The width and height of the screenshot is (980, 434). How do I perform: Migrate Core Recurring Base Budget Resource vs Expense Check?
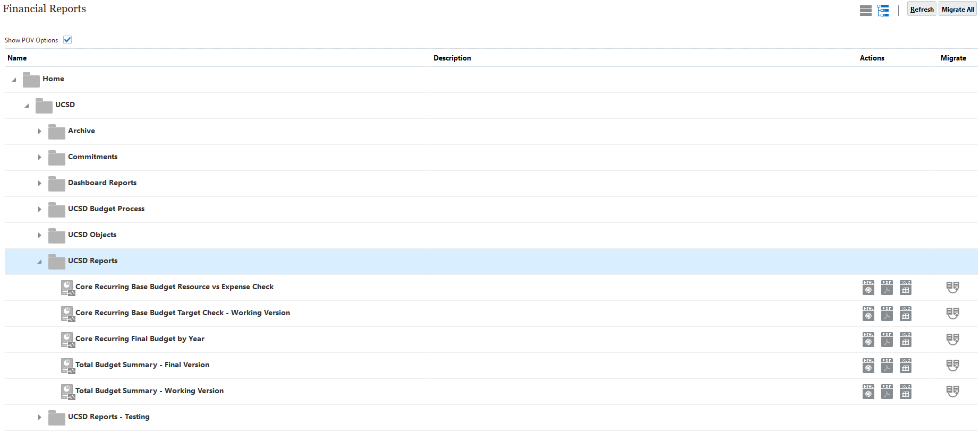point(952,288)
